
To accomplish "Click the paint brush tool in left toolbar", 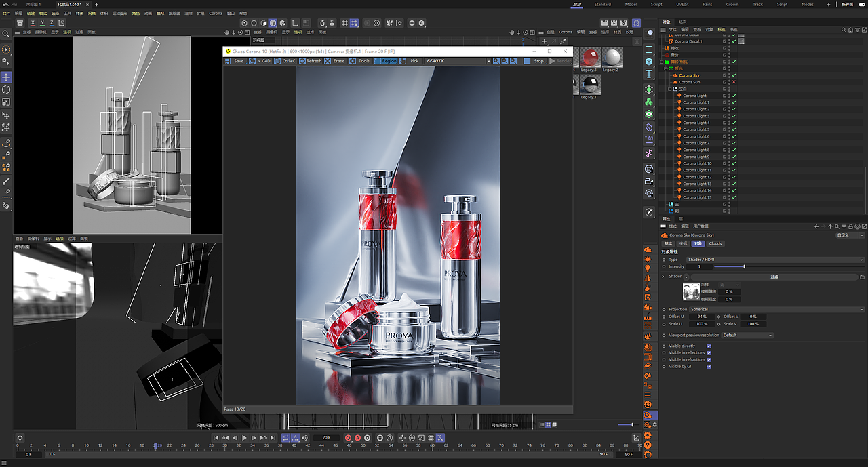I will (x=6, y=182).
